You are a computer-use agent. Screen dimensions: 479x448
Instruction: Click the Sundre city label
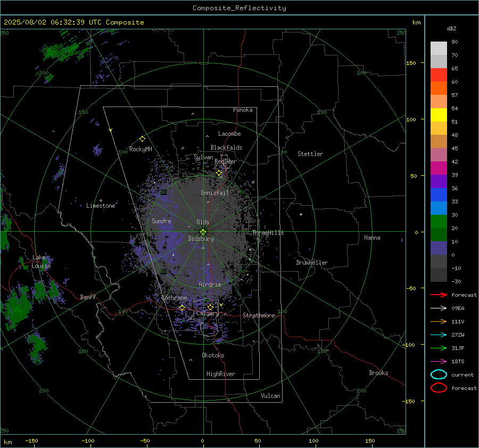tap(161, 221)
